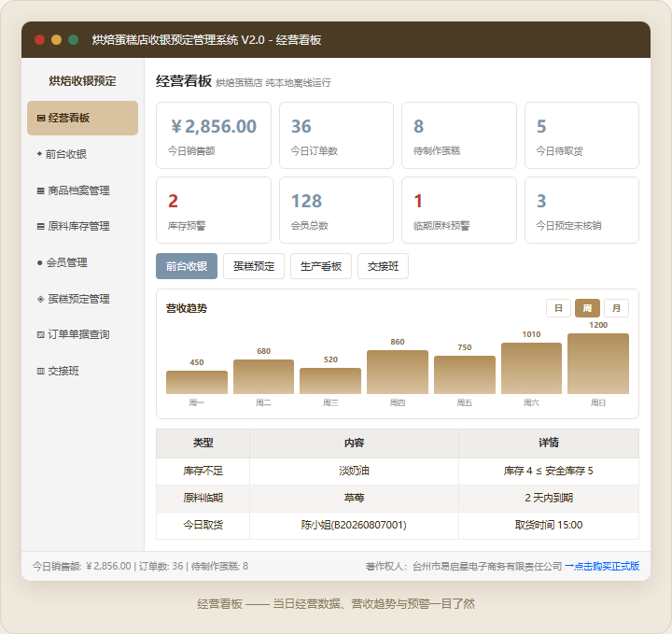The height and width of the screenshot is (634, 672).
Task: Click the 今日订单数 36 card
Action: 336,135
